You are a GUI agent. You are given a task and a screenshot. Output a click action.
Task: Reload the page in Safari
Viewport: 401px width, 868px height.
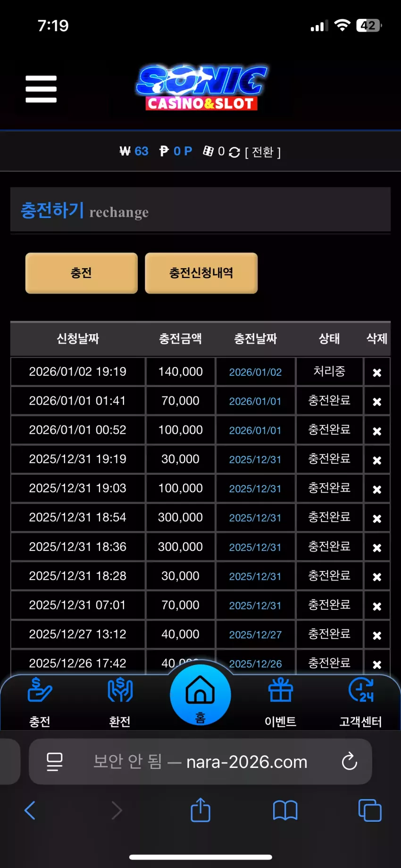tap(350, 761)
